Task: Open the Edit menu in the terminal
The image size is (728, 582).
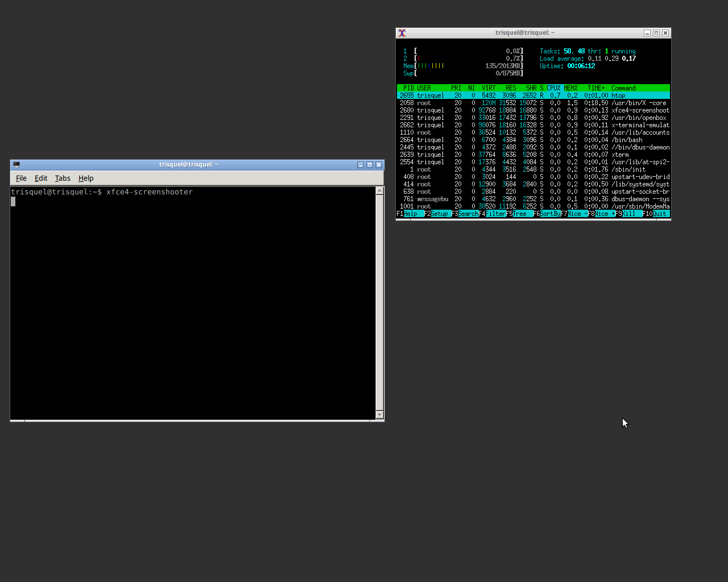Action: [x=41, y=178]
